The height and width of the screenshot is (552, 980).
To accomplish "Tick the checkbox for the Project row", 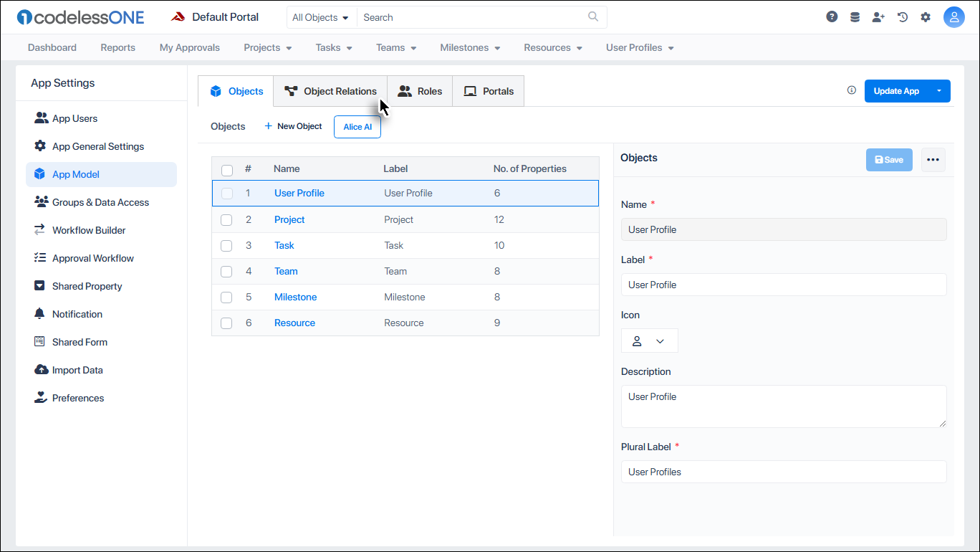I will coord(226,220).
